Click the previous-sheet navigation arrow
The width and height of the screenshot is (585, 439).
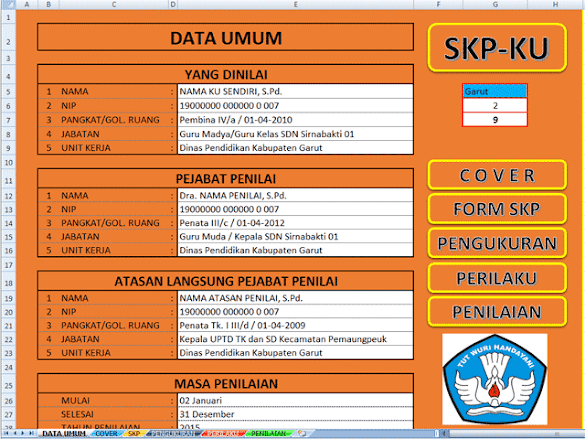click(15, 433)
